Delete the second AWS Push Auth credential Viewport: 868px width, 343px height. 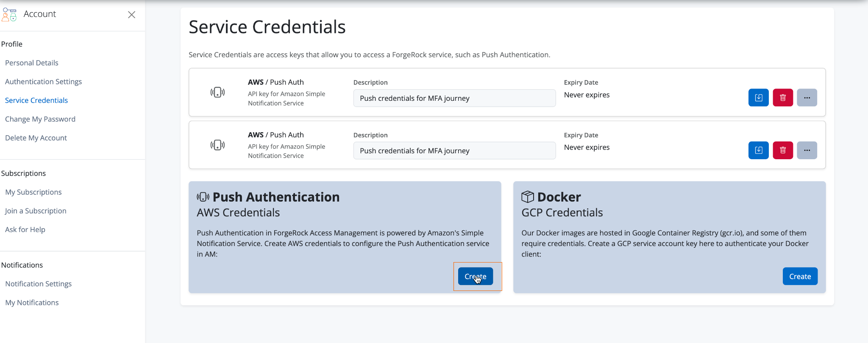pos(783,150)
